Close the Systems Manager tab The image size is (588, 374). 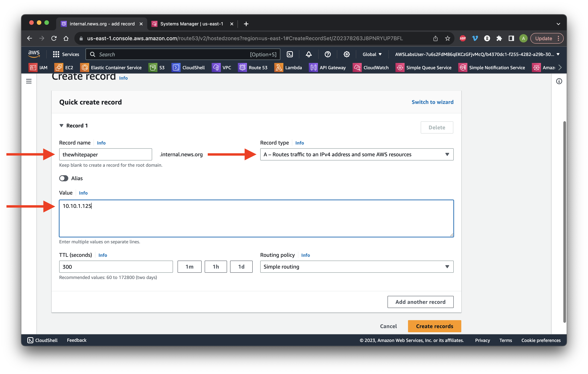coord(231,24)
